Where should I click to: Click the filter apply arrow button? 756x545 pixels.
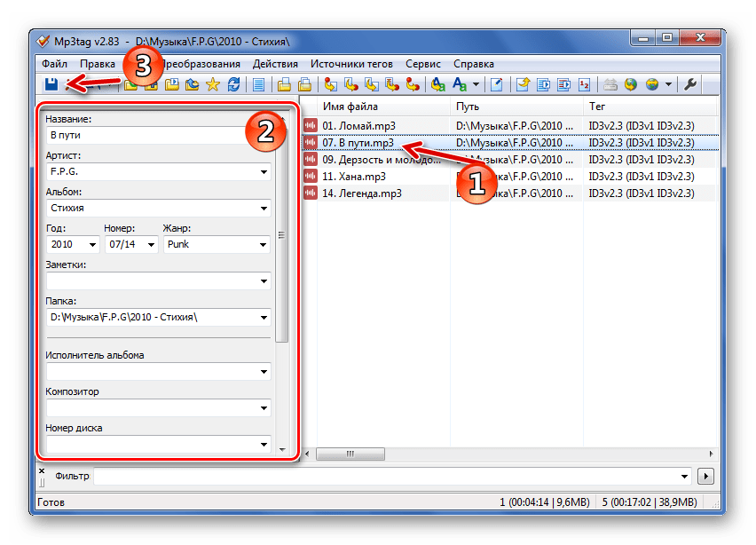(707, 476)
